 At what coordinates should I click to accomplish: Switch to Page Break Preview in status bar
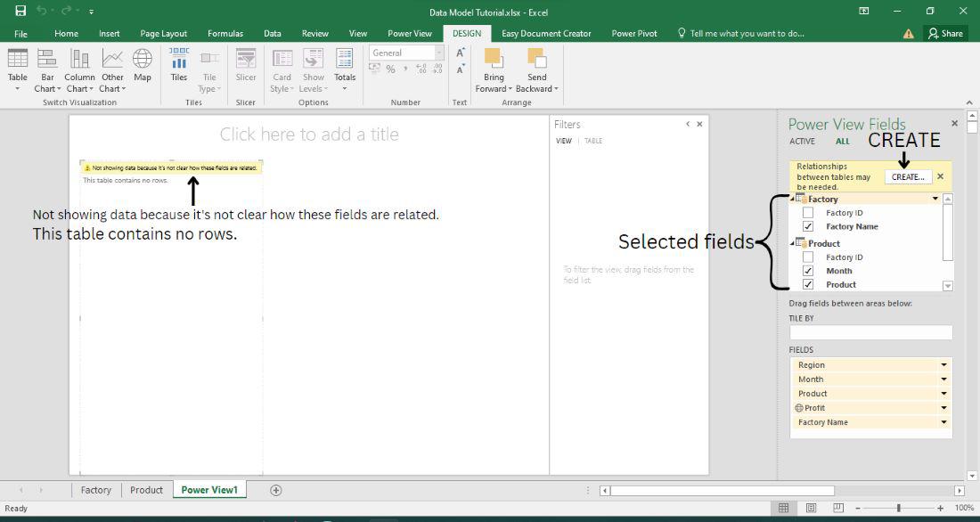pos(838,508)
